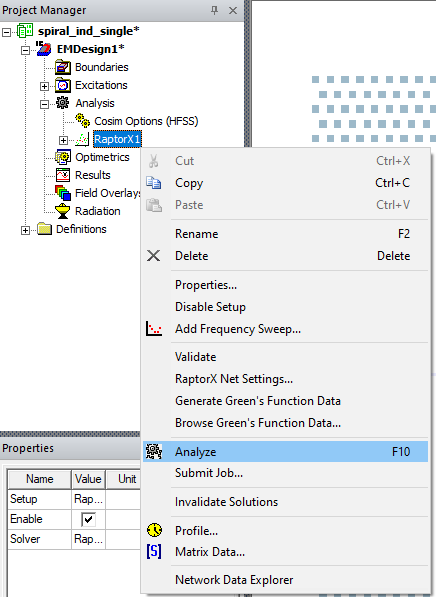Screen dimensions: 436x597
Task: Click the spiral_ind_single project icon
Action: tap(25, 31)
